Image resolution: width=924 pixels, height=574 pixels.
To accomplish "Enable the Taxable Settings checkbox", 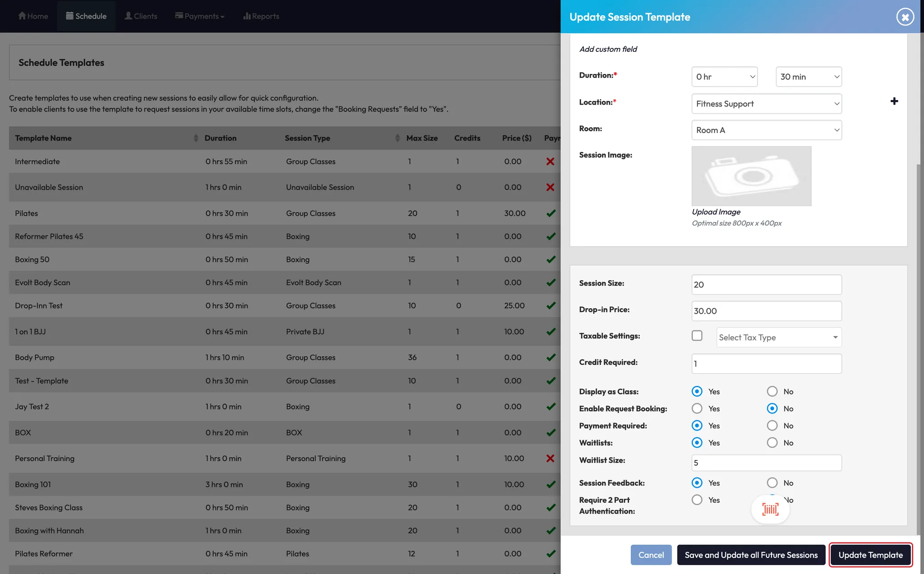I will tap(697, 336).
